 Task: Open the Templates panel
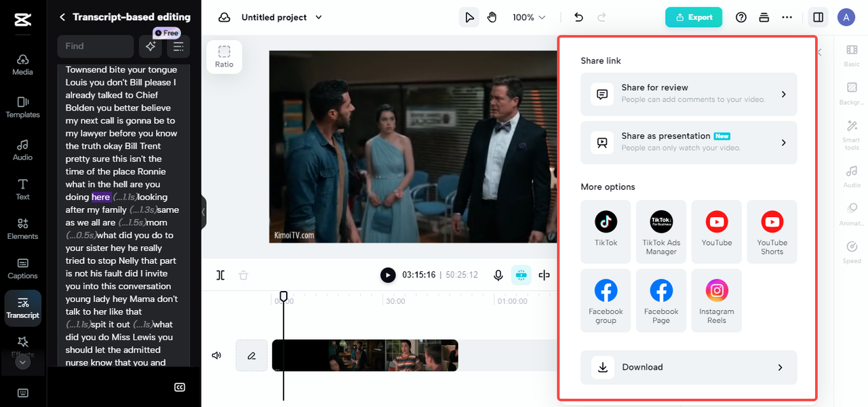click(22, 107)
